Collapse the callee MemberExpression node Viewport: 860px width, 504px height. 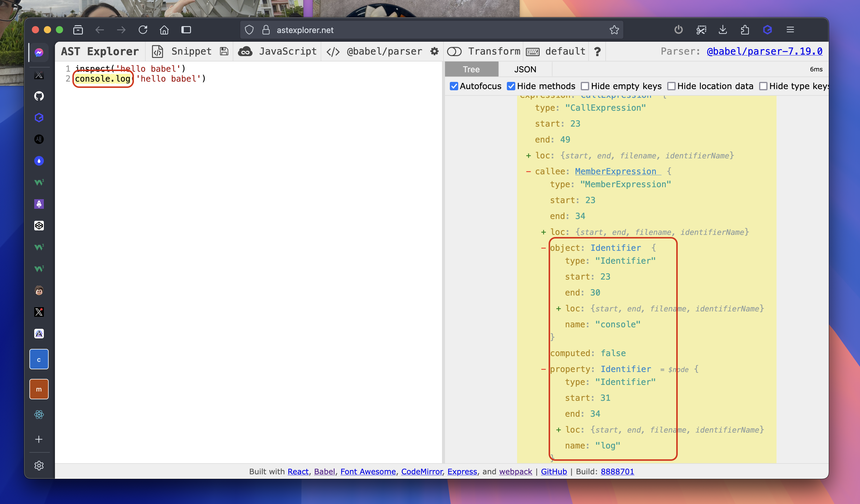coord(528,172)
